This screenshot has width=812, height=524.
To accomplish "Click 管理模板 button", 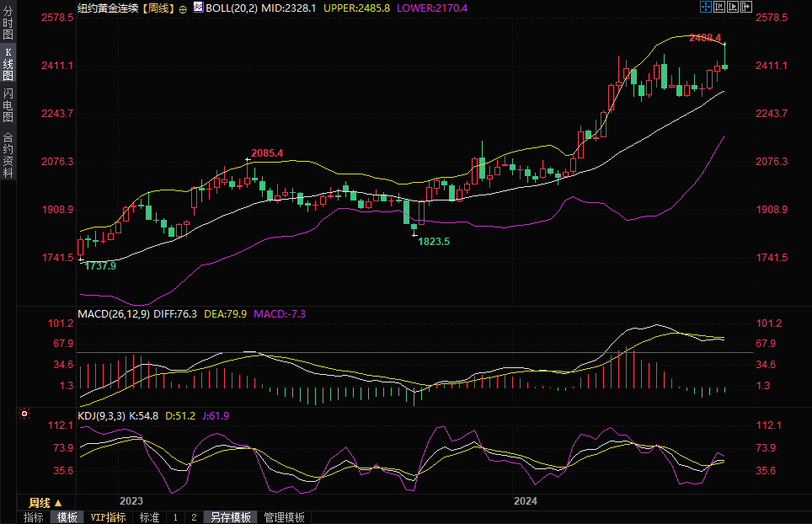I will point(284,517).
